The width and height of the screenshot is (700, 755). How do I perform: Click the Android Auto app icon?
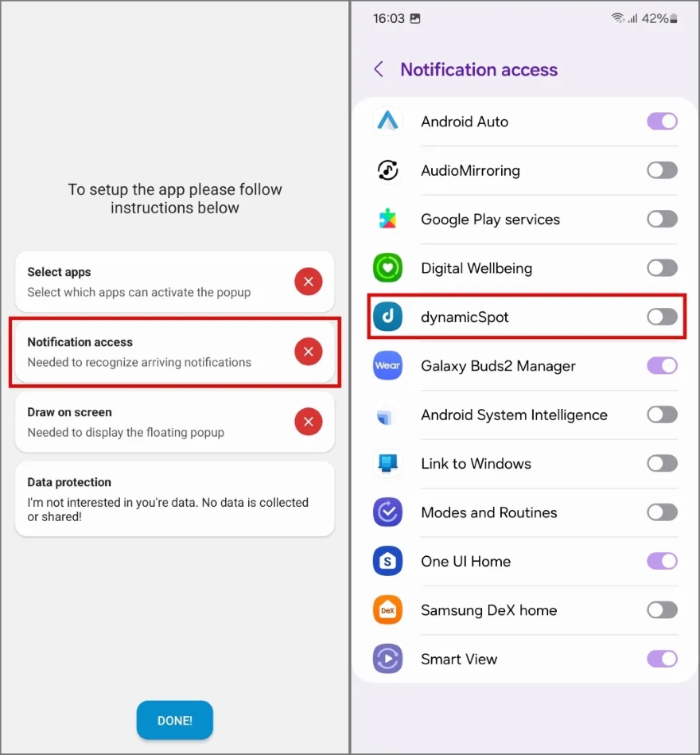[387, 122]
